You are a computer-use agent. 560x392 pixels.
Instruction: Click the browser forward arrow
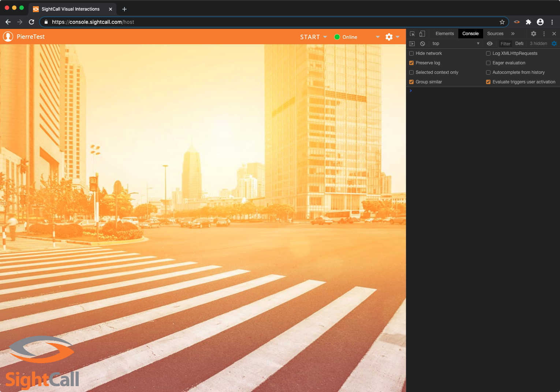20,22
